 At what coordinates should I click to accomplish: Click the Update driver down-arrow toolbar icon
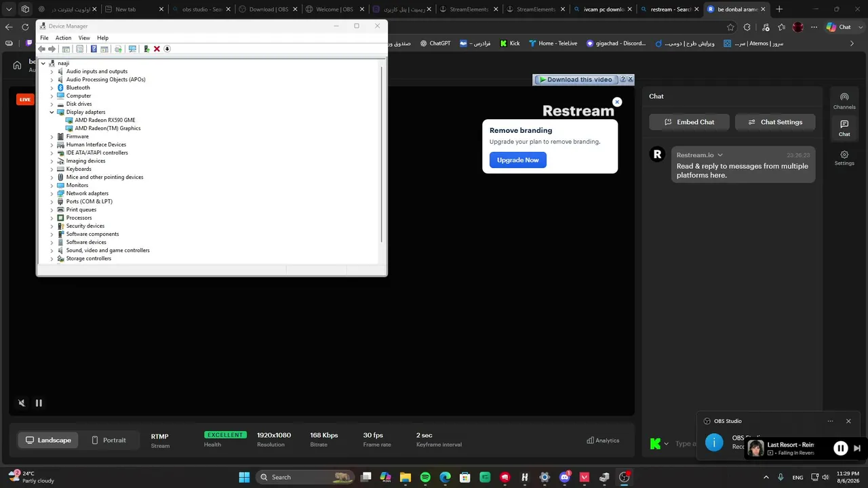point(167,49)
